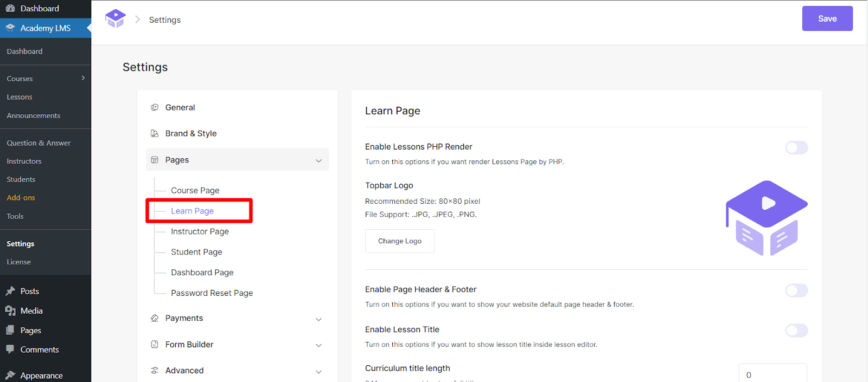Open Media from the sidebar icon
Viewport: 868px width, 382px height.
tap(10, 310)
